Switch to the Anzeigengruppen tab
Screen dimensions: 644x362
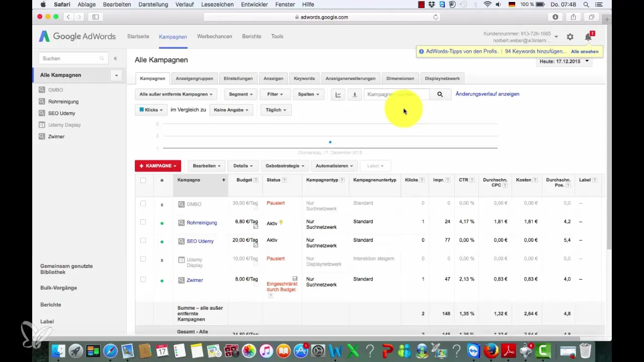195,78
